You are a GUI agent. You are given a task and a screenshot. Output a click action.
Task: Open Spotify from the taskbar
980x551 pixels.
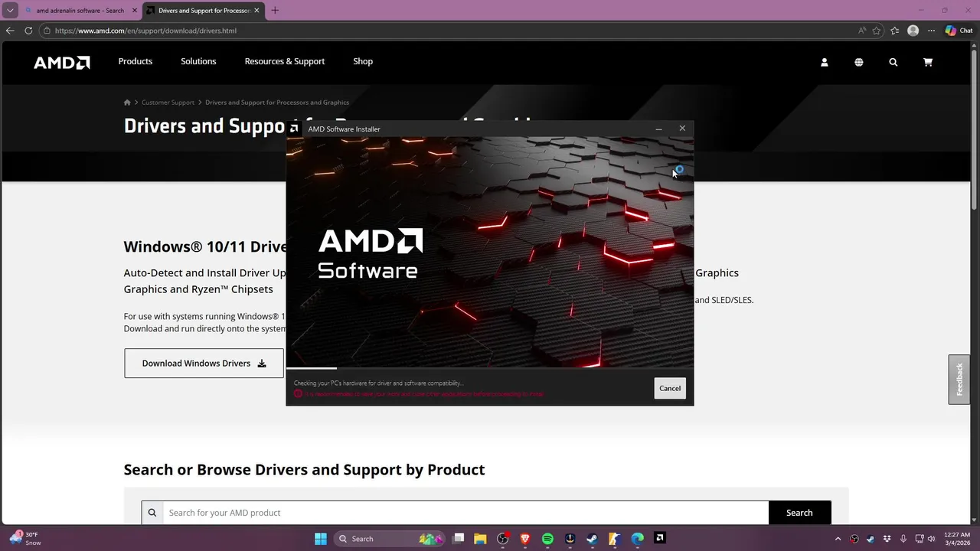click(x=547, y=539)
